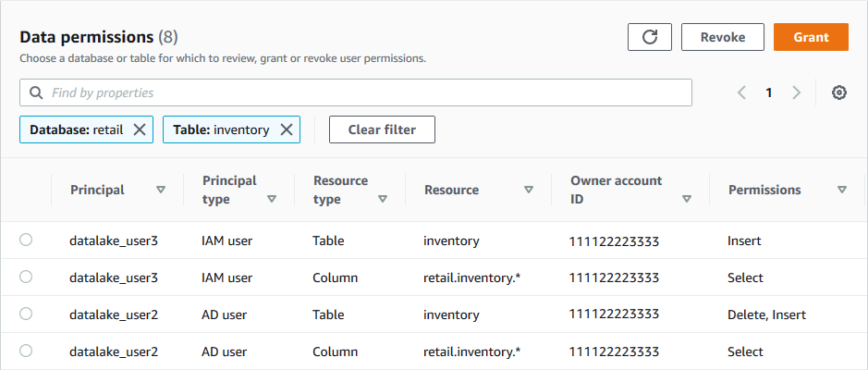868x370 pixels.
Task: Sort by Permissions column arrow
Action: (x=842, y=190)
